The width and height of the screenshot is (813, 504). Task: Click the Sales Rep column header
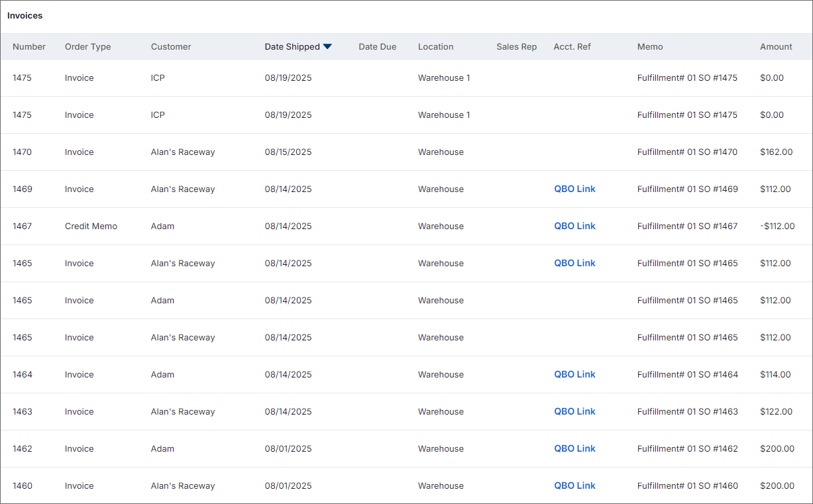click(516, 46)
